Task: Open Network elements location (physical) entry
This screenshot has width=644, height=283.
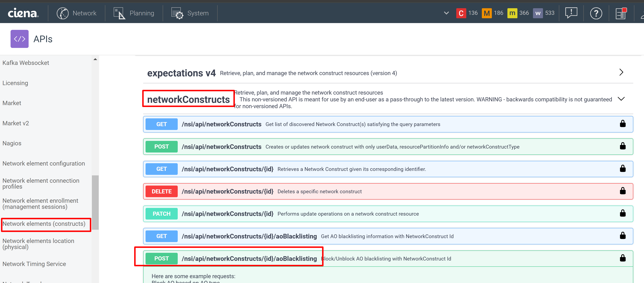Action: 38,244
